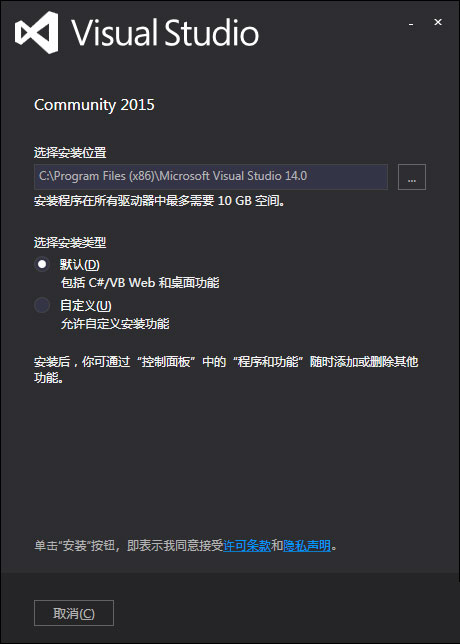
Task: Click the 取消(C) cancel button
Action: pos(74,613)
